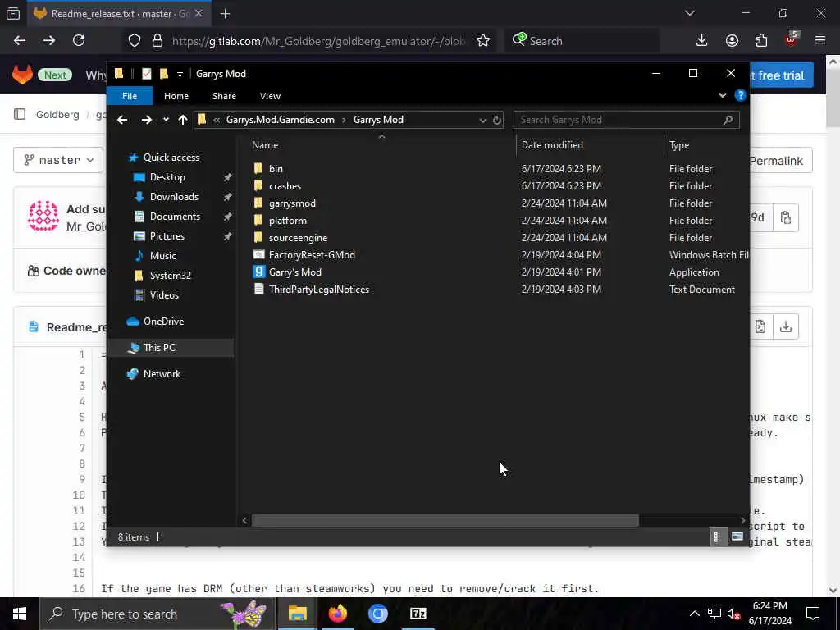This screenshot has height=630, width=840.
Task: Select the ThirdPartyLegalNotices text document
Action: (x=319, y=290)
